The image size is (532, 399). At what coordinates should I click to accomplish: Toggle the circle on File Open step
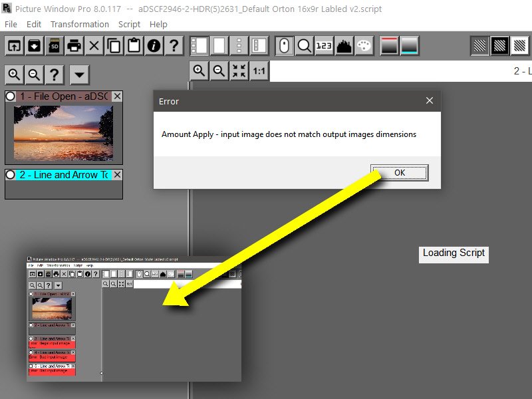11,96
